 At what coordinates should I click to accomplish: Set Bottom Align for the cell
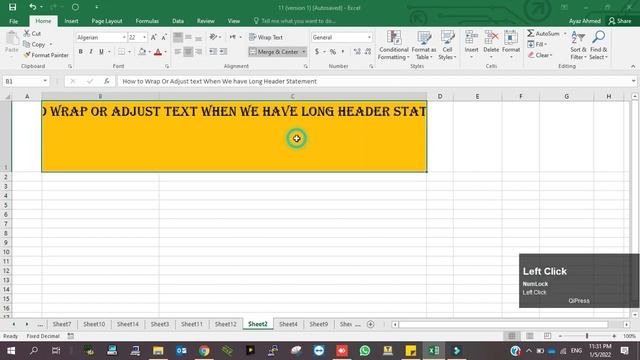pyautogui.click(x=198, y=38)
